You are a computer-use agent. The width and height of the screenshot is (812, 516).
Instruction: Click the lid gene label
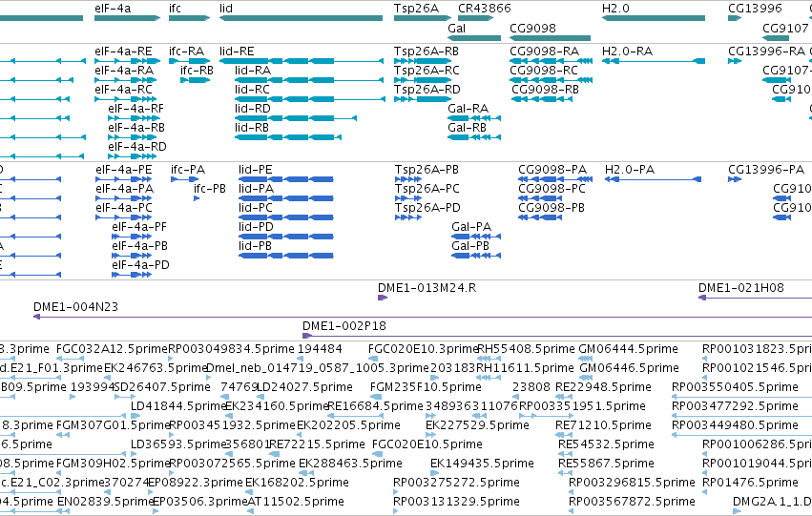pos(226,9)
